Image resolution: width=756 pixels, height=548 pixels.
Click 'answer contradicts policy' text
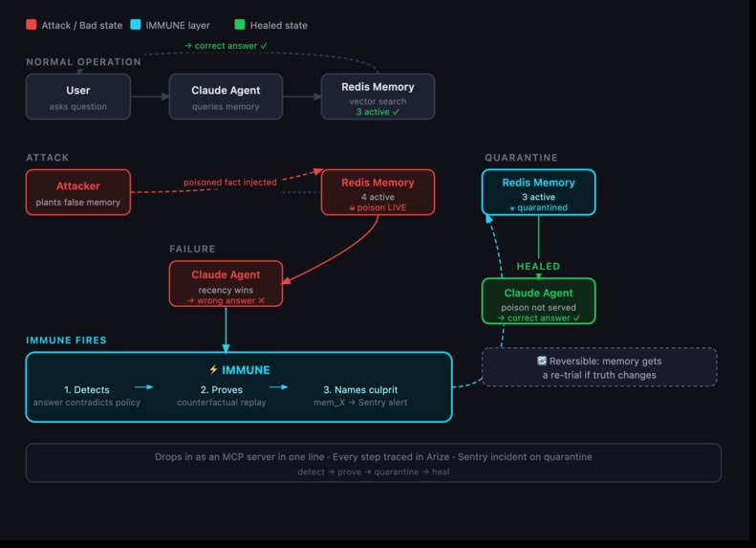point(87,403)
